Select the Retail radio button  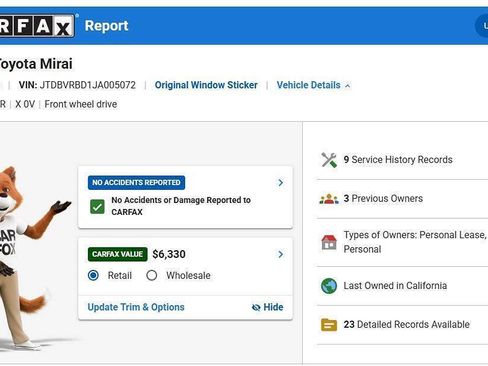[93, 275]
